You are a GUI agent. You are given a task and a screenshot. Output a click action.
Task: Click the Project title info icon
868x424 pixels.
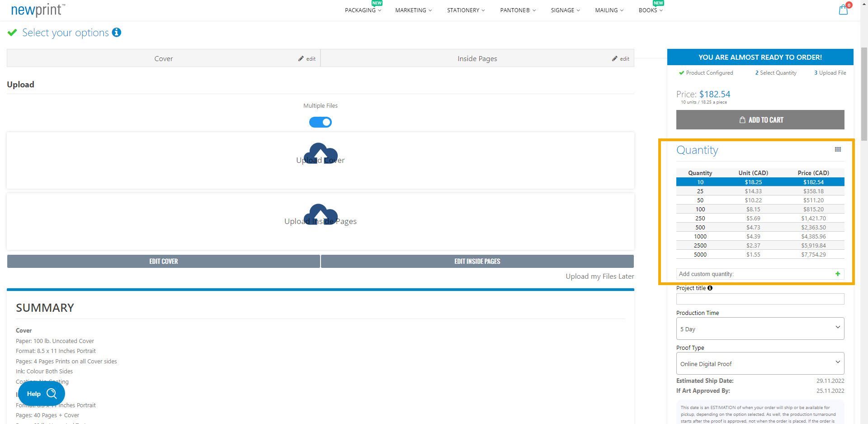pyautogui.click(x=710, y=288)
